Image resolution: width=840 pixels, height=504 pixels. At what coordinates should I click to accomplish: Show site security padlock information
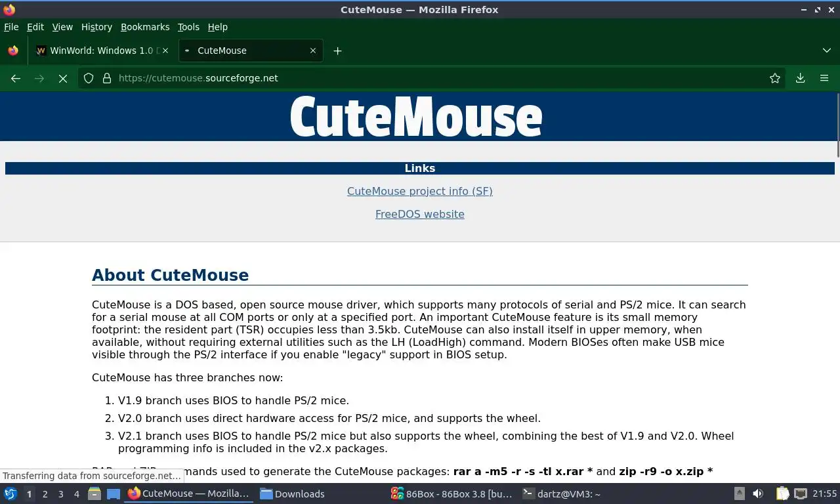[106, 78]
